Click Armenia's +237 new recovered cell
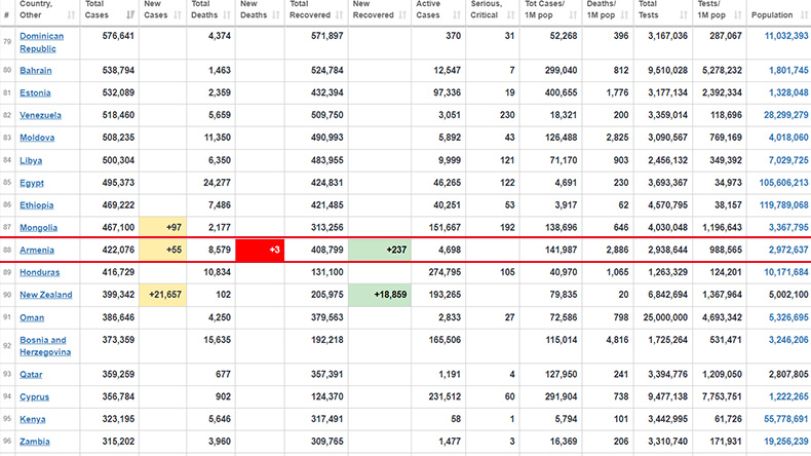811x456 pixels. 380,250
